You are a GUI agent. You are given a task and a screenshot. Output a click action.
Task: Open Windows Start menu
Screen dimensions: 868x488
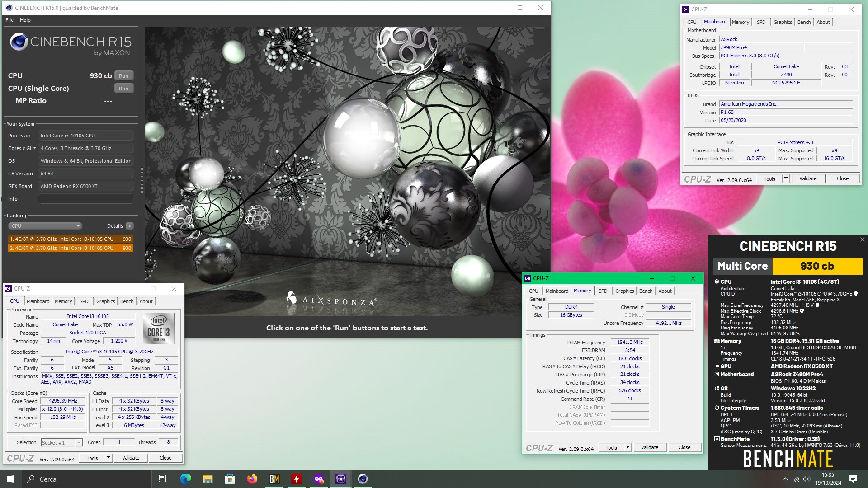coord(11,479)
